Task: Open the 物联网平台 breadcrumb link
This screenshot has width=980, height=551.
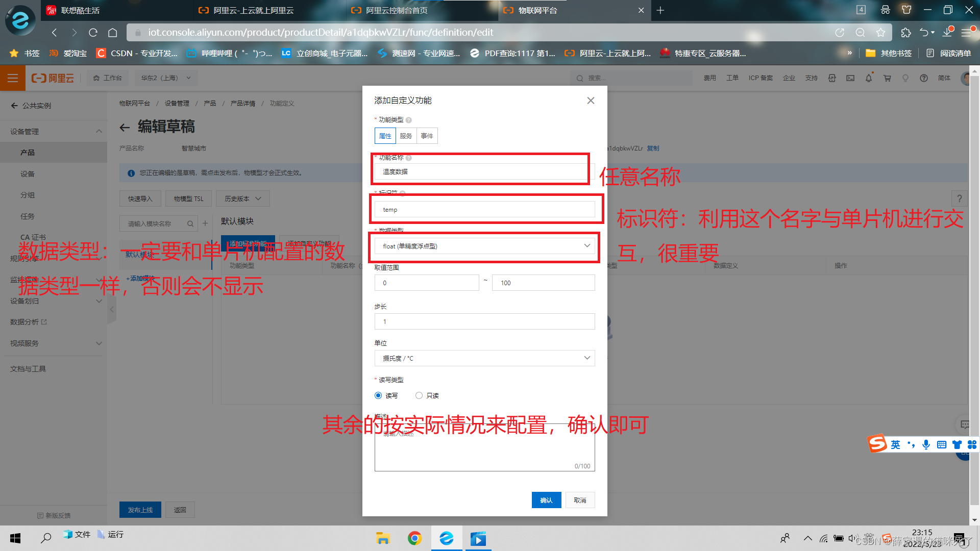Action: (x=135, y=104)
